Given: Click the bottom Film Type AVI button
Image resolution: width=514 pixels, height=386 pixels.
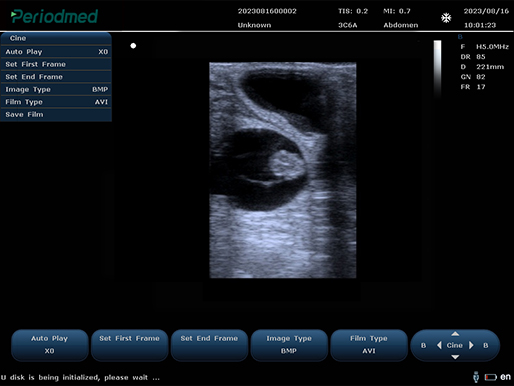Looking at the screenshot, I should click(369, 345).
